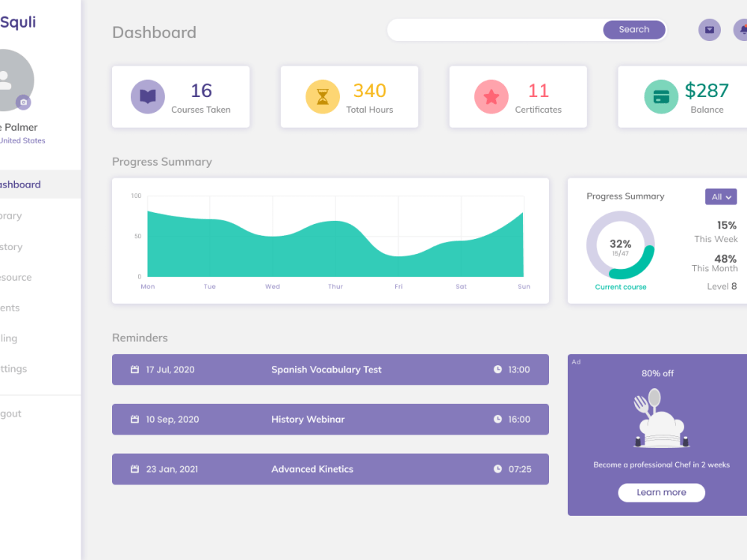
Task: Click the 80% off ad text
Action: [657, 373]
